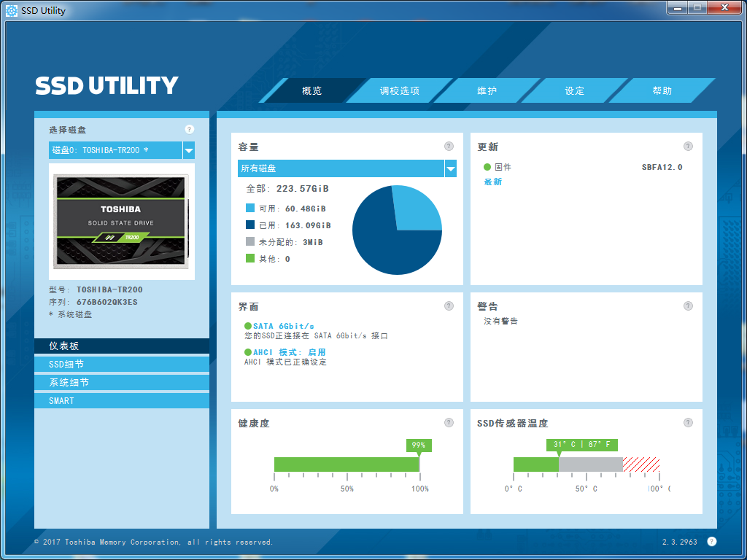Click help icon in SSD传感器温度 panel
The width and height of the screenshot is (747, 560).
click(x=688, y=423)
